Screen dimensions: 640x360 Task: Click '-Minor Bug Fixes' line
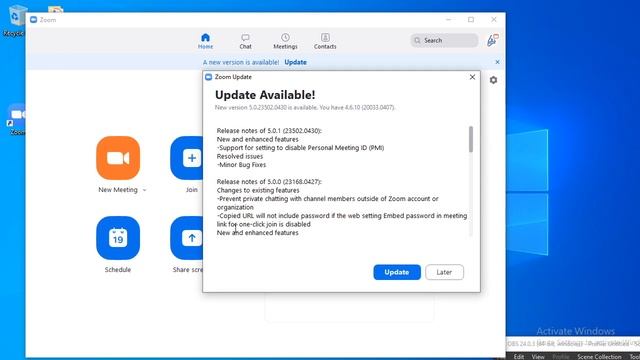pyautogui.click(x=241, y=165)
